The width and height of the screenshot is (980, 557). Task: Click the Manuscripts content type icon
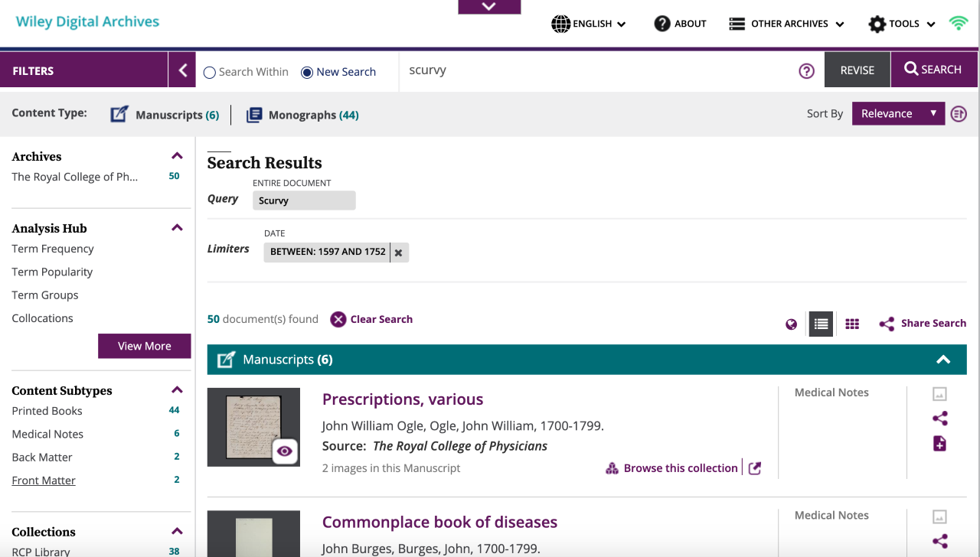point(119,115)
